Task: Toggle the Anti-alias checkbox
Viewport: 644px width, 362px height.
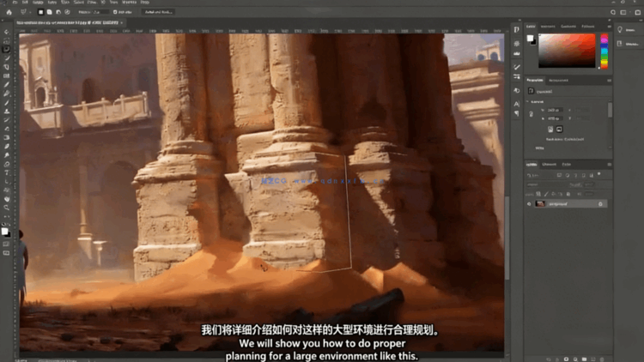Action: point(115,12)
